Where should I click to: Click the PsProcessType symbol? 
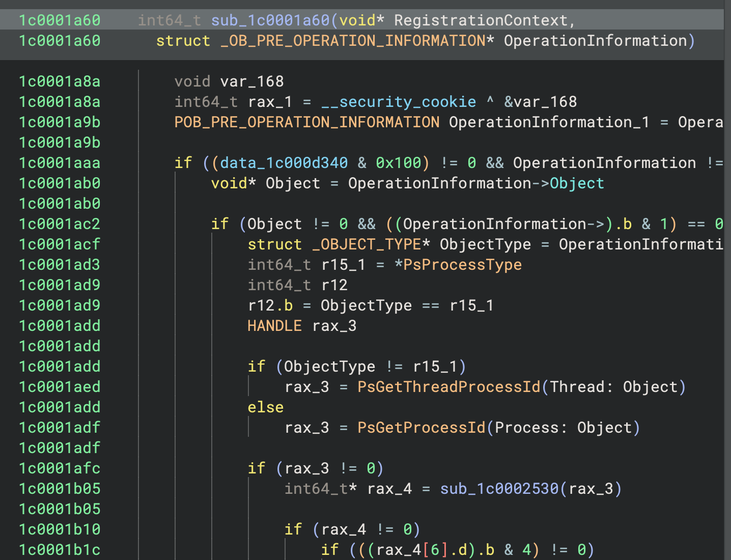(462, 265)
